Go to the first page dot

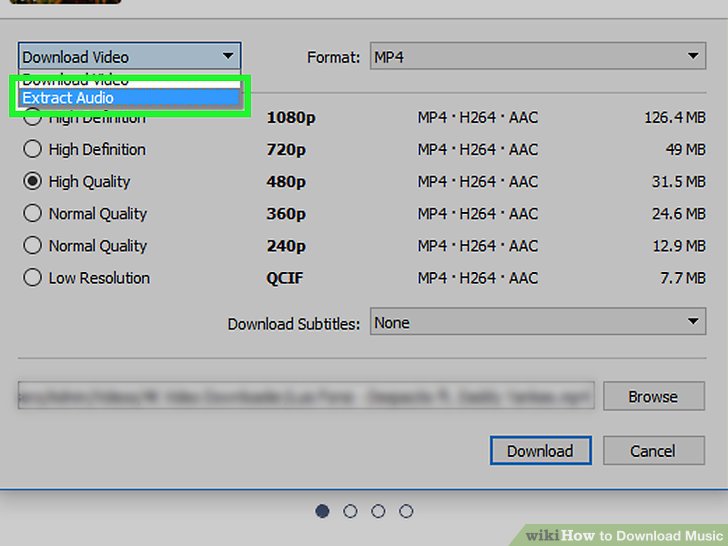pos(322,511)
